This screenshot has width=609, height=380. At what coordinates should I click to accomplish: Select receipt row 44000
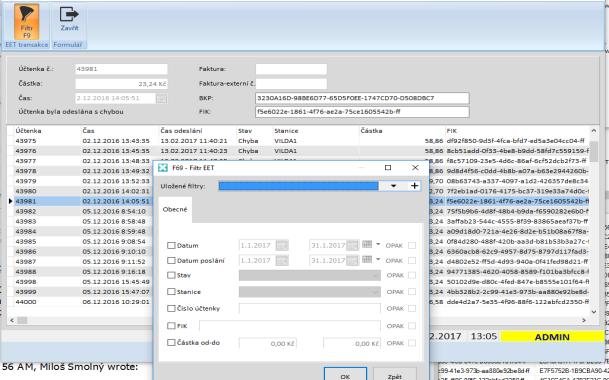click(26, 302)
